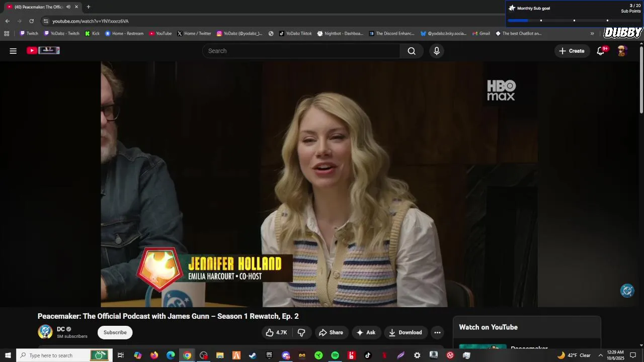Open more actions three-dot menu

coord(437,332)
